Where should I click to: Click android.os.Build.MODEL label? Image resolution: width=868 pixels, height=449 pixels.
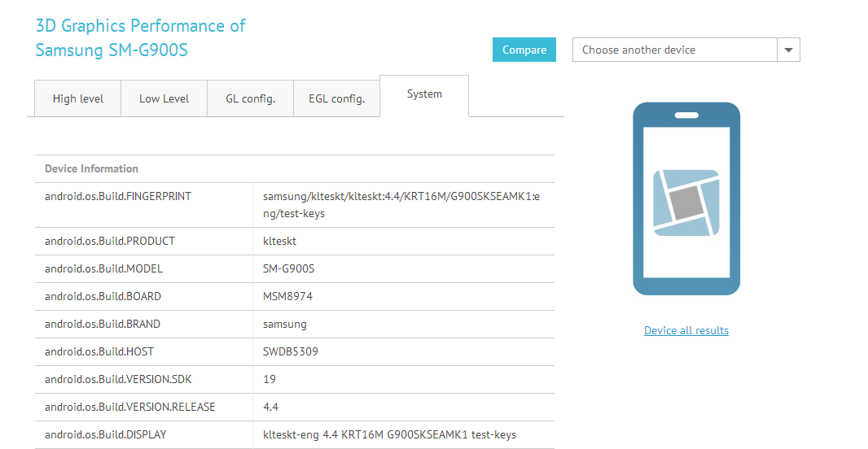click(x=103, y=268)
